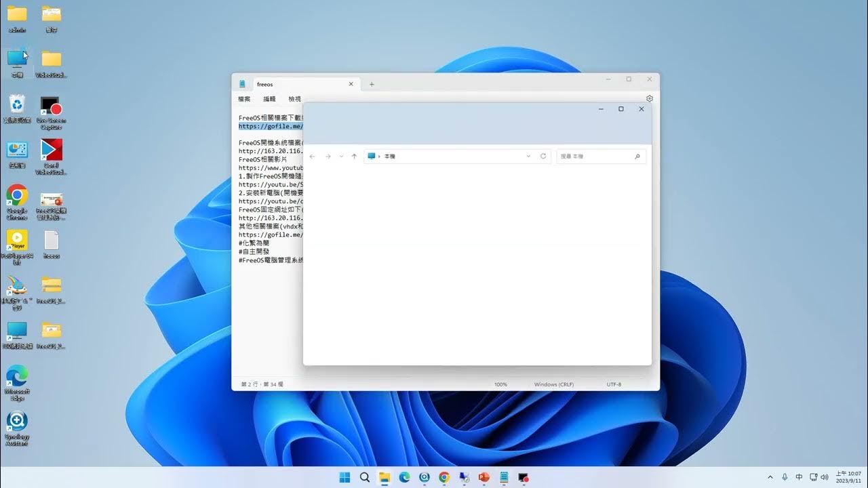The image size is (868, 488).
Task: Expand the breadcrumb chevron before 本機
Action: click(x=379, y=157)
